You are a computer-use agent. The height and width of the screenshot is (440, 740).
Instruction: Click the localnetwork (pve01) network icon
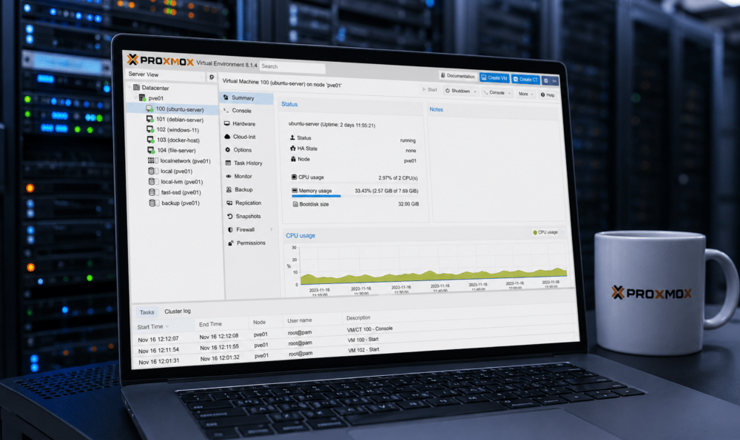point(151,161)
